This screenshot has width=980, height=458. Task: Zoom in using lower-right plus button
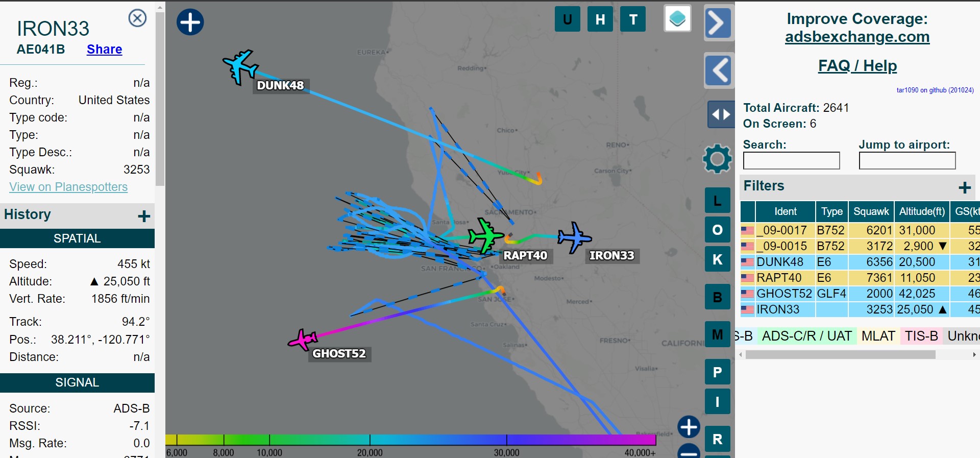click(x=689, y=427)
